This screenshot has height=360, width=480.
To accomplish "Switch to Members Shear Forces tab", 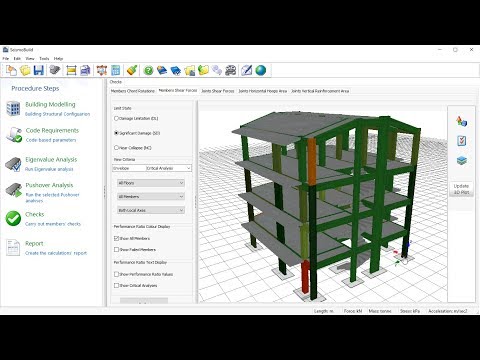I will 178,90.
